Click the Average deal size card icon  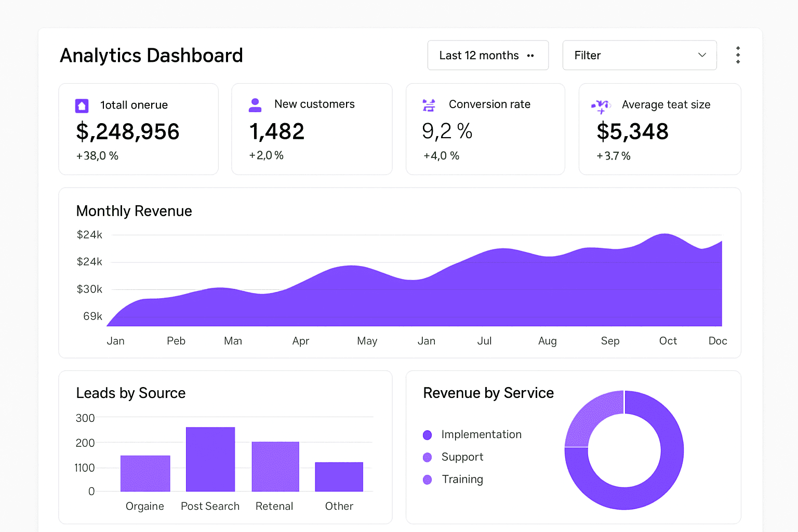point(602,104)
